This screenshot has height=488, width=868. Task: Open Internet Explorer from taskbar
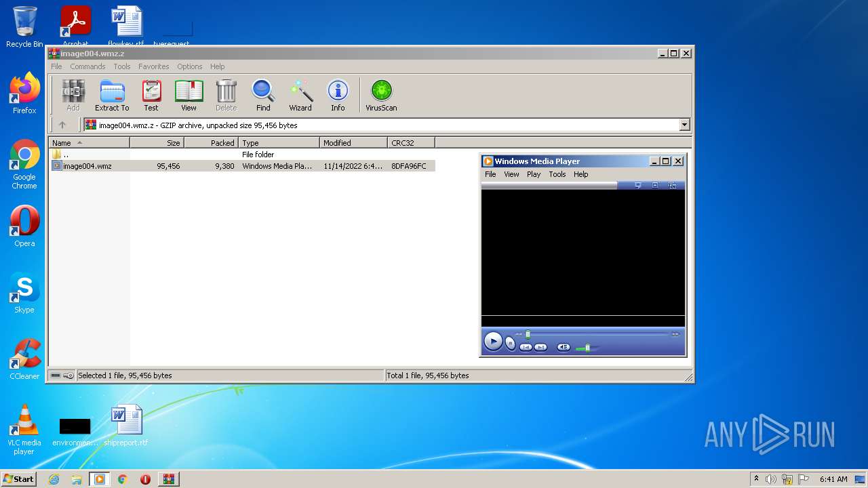point(54,479)
